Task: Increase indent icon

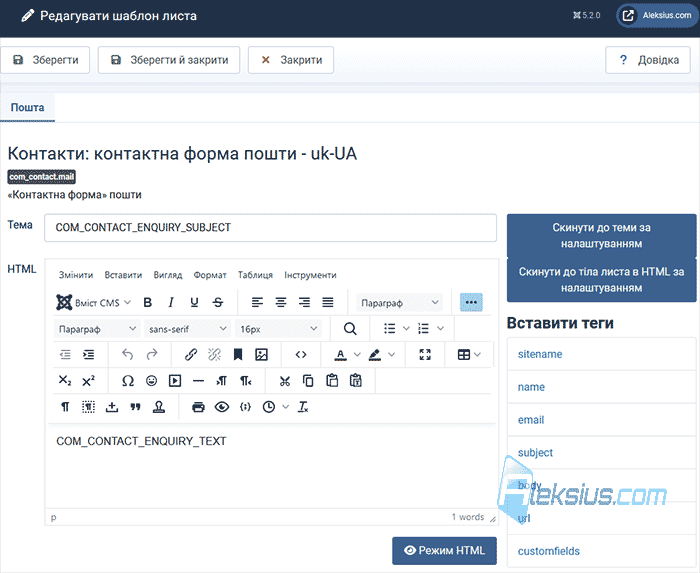Action: [x=88, y=355]
